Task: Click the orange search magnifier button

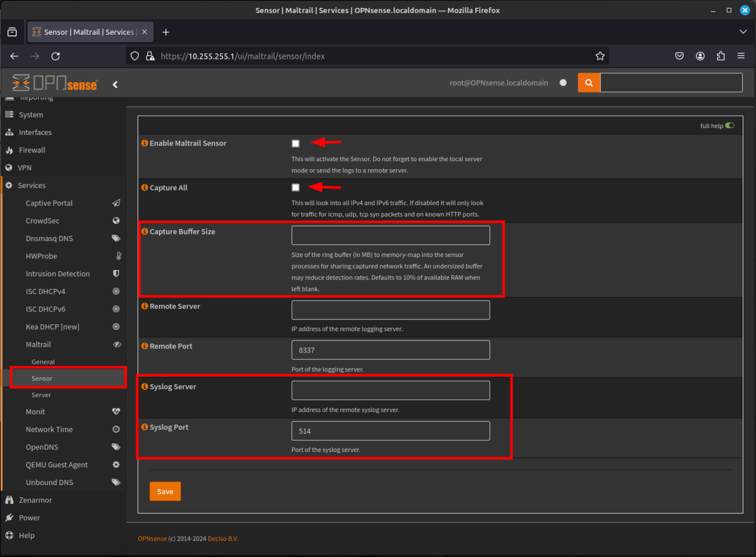Action: pos(589,82)
